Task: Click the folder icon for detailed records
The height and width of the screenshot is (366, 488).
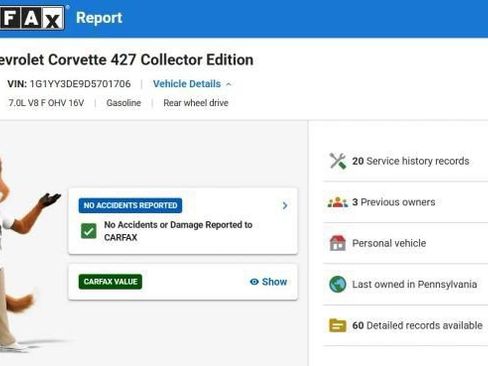Action: pos(337,325)
